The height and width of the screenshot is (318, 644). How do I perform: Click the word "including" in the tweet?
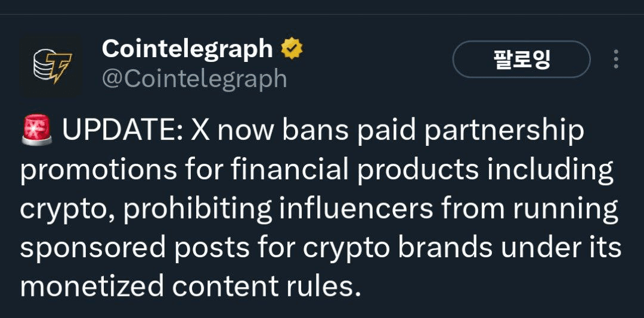550,170
